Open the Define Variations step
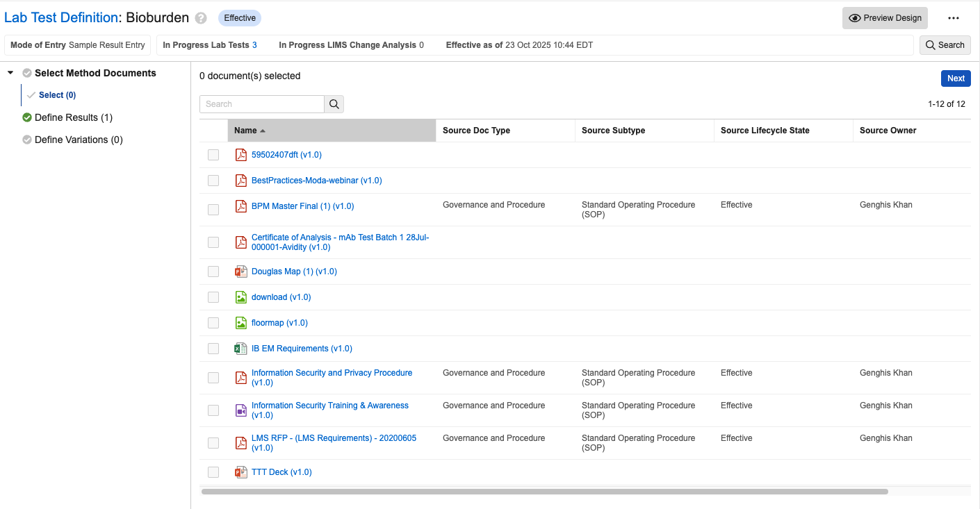 (79, 140)
